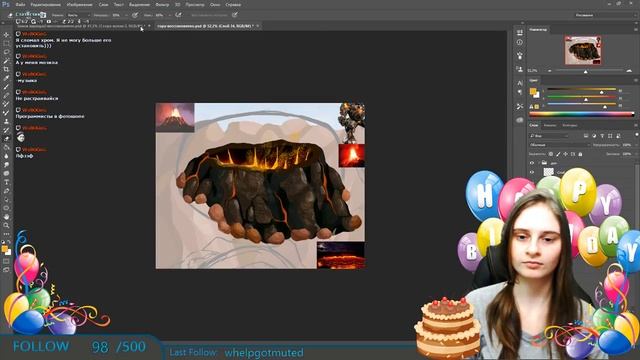Screen dimensions: 640x360
Task: Click the zoom in icon in Navigator
Action: click(x=629, y=71)
